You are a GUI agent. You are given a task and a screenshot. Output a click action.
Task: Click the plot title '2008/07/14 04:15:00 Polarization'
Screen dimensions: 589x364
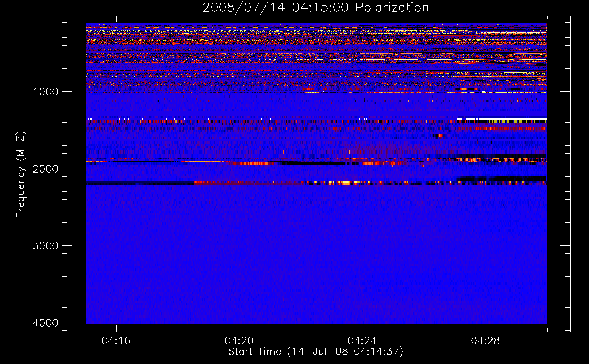[x=316, y=7]
